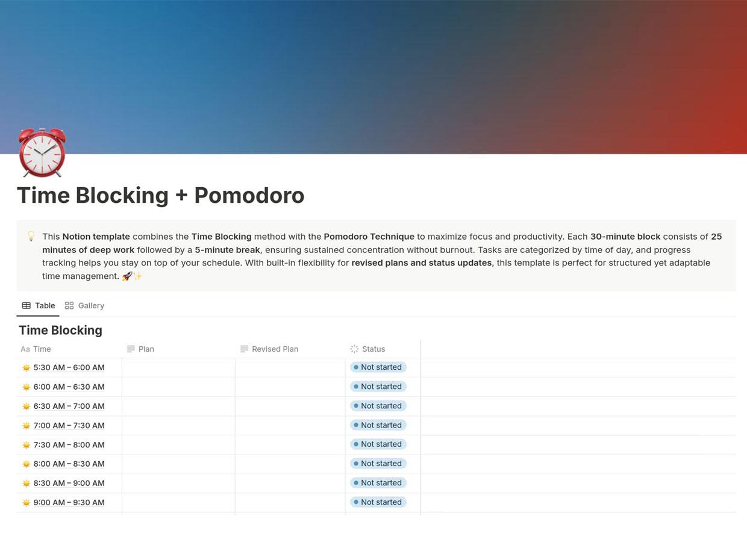Click Revised Plan cell for 6:00 AM – 6:30 AM
The width and height of the screenshot is (747, 560).
290,387
